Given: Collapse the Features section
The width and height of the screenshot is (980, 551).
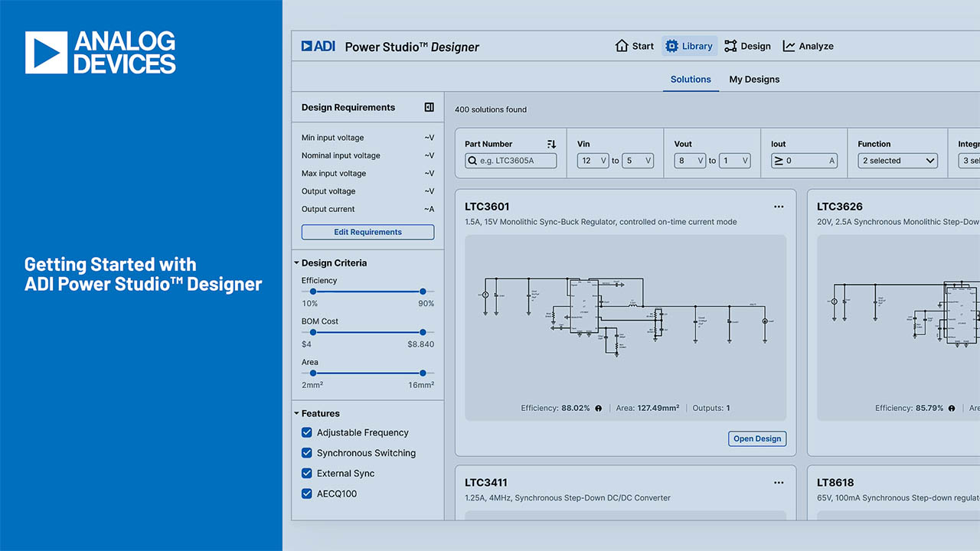Looking at the screenshot, I should coord(296,413).
